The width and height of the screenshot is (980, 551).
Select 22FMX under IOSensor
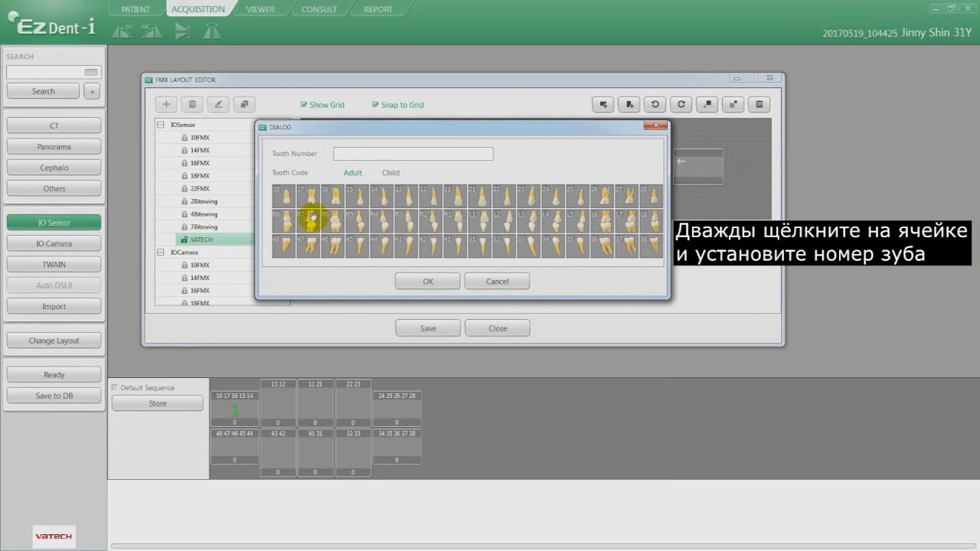click(x=200, y=188)
